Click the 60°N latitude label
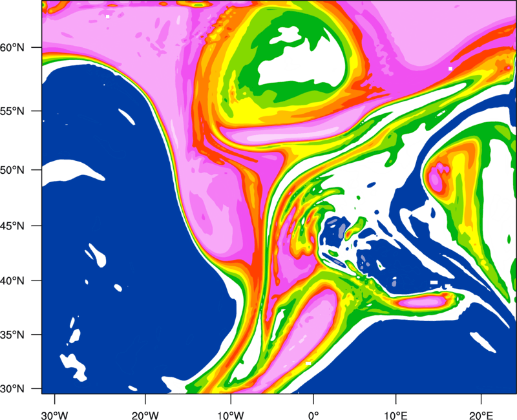 click(x=12, y=48)
